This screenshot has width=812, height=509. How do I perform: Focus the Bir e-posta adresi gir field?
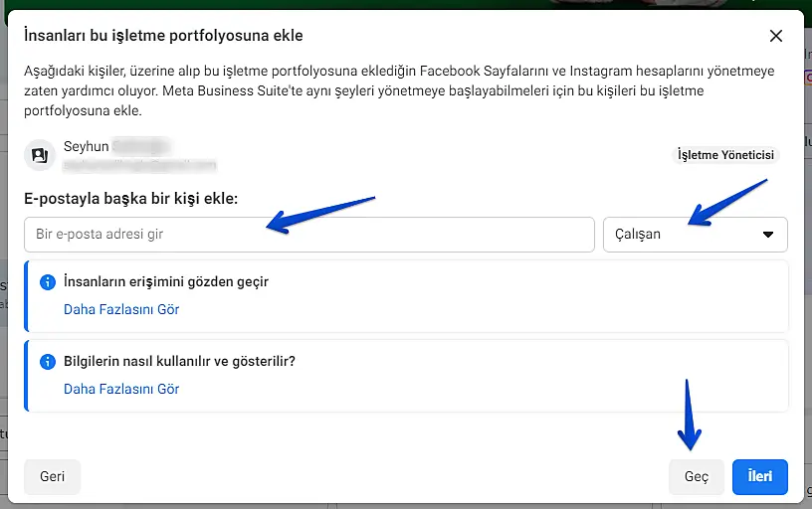pyautogui.click(x=308, y=235)
